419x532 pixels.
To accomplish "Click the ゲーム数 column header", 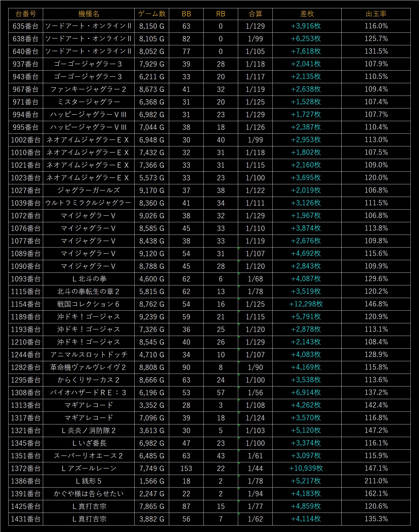I will (x=152, y=14).
